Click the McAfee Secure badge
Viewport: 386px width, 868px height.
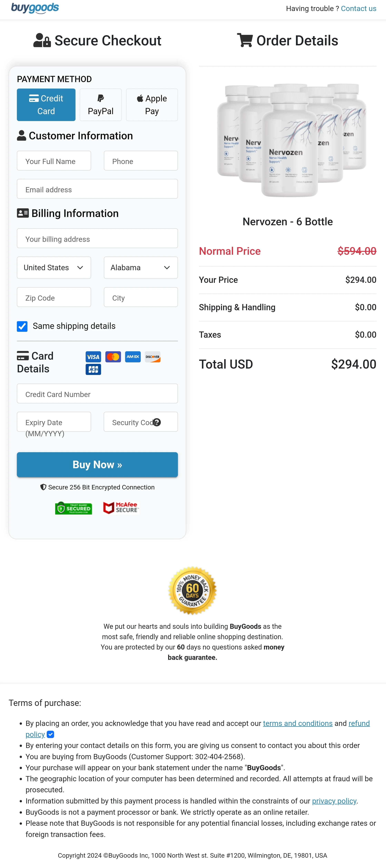tap(120, 508)
